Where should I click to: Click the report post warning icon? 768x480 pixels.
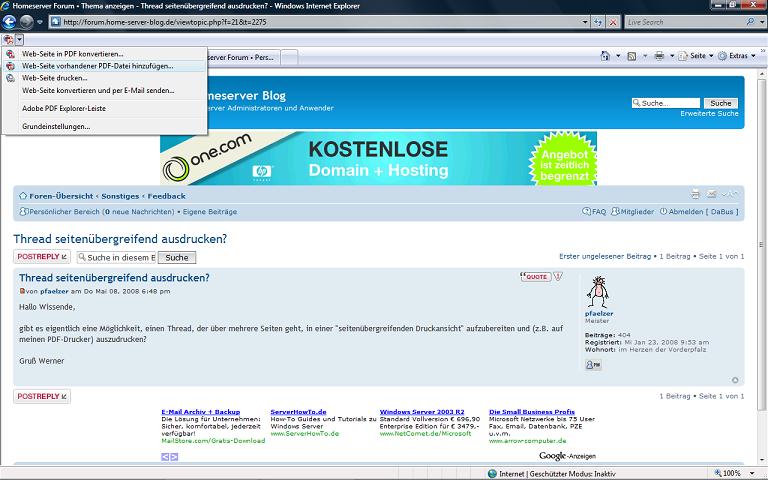click(558, 277)
